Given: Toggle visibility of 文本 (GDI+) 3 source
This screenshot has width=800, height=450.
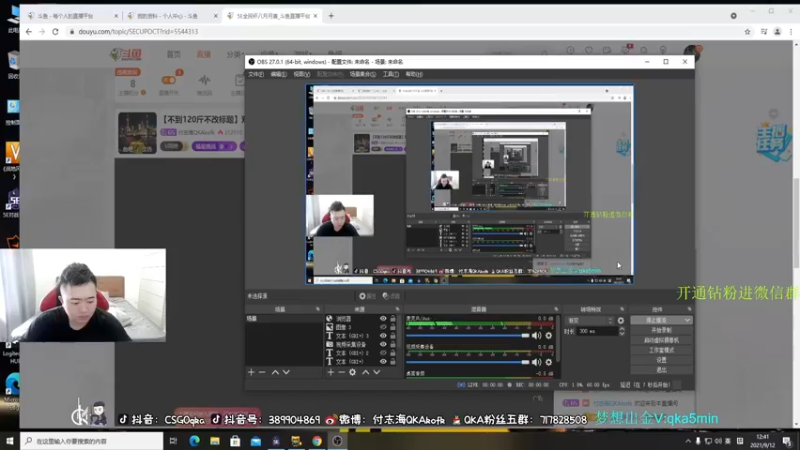Looking at the screenshot, I should pos(383,336).
